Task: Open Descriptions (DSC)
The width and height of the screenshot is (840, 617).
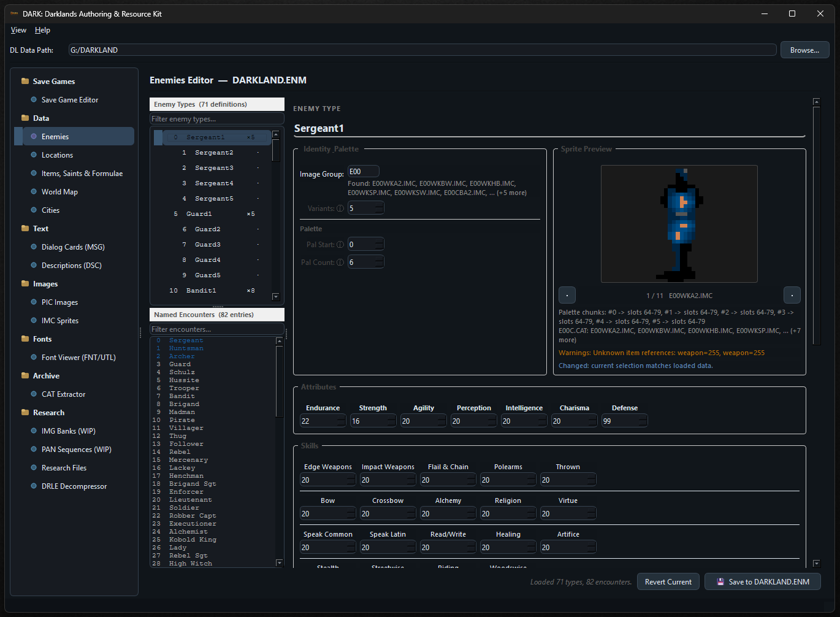Action: pyautogui.click(x=71, y=266)
